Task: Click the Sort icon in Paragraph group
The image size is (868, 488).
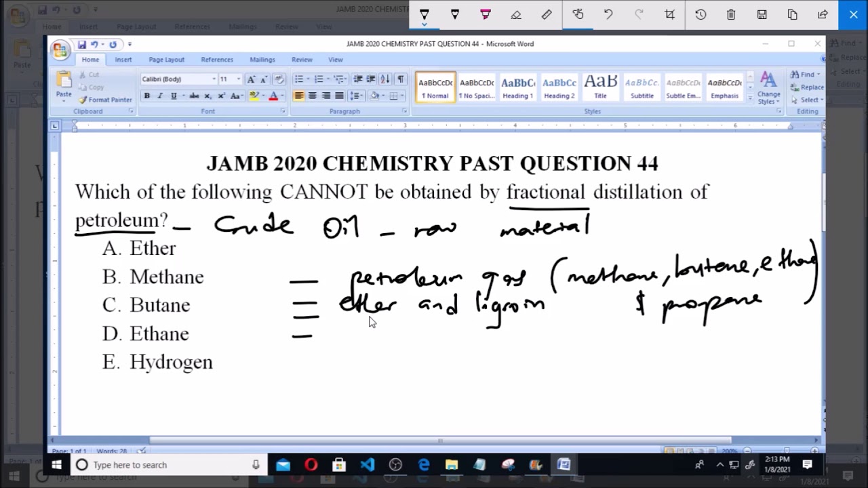Action: (x=384, y=79)
